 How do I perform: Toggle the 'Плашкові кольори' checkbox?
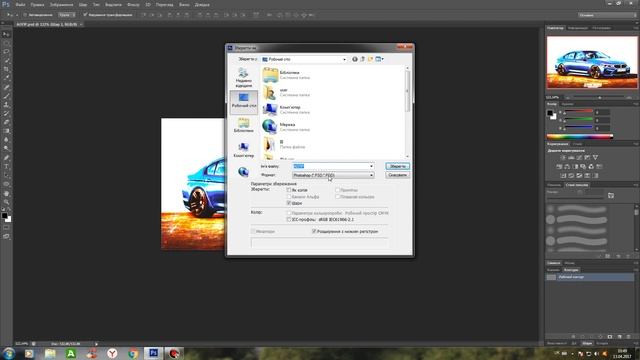point(338,197)
